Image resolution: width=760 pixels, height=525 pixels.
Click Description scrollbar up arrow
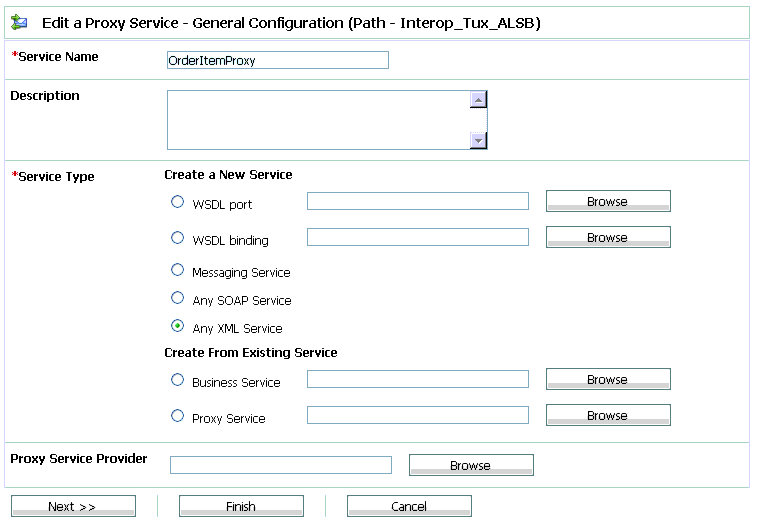pyautogui.click(x=478, y=100)
